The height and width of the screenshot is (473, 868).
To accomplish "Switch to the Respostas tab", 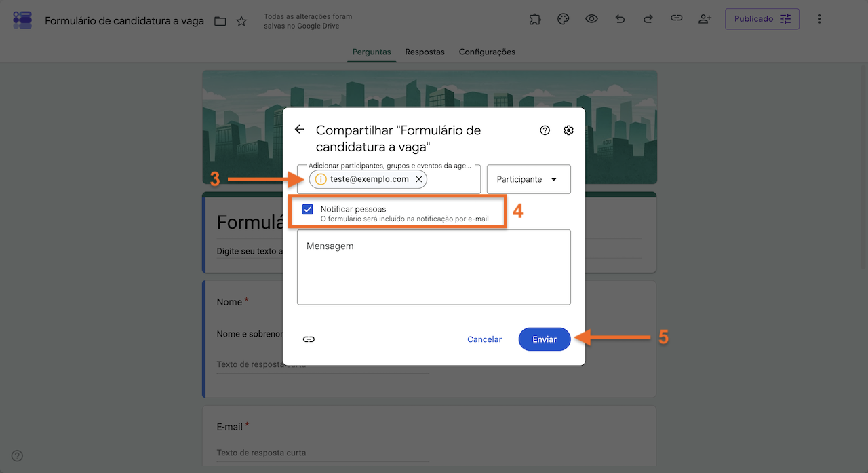I will point(425,52).
